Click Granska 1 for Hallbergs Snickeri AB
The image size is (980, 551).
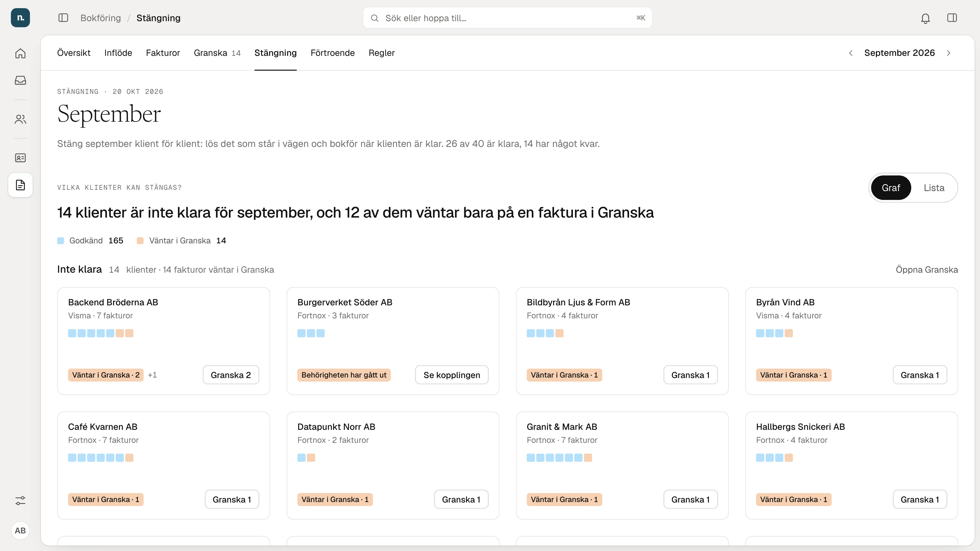920,499
